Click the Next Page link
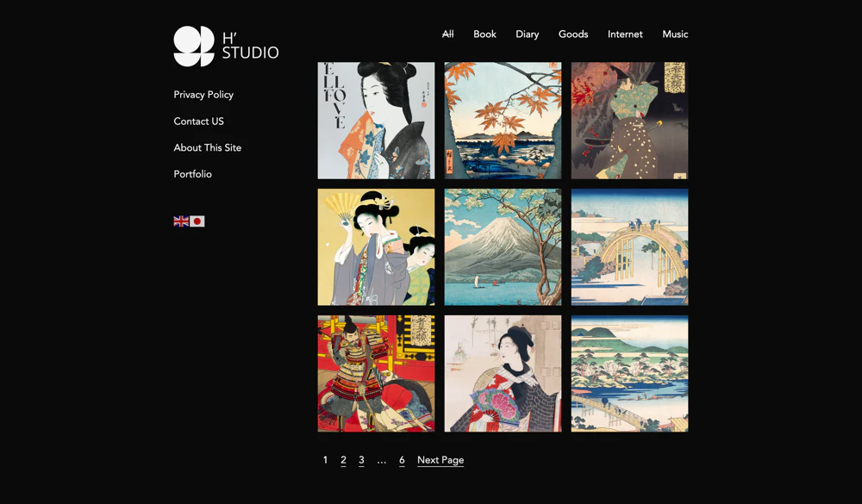Image resolution: width=862 pixels, height=504 pixels. pyautogui.click(x=440, y=460)
